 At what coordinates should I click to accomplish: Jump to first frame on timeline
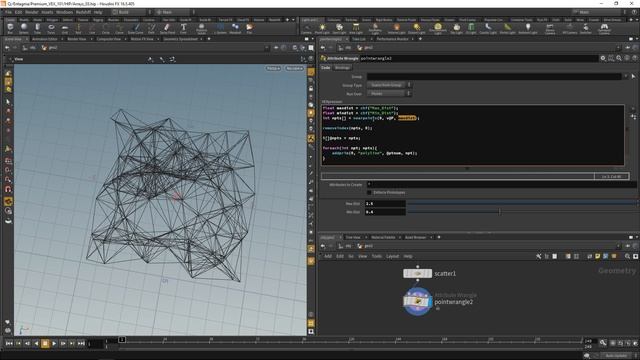9,344
